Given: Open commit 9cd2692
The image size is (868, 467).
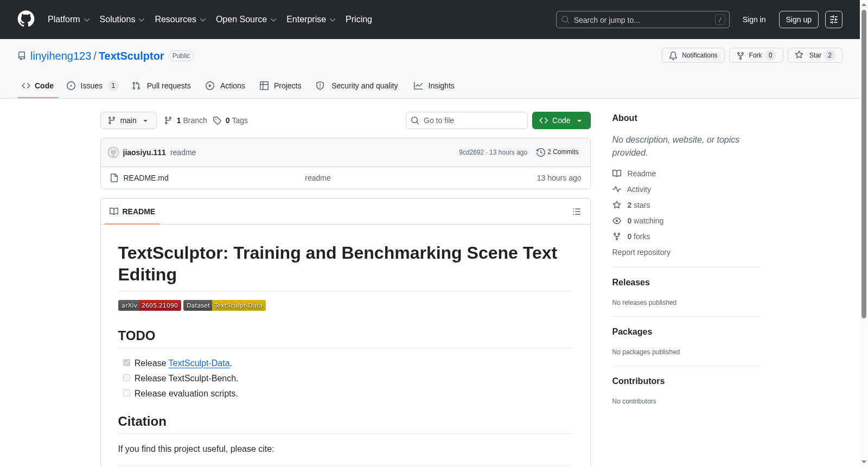Looking at the screenshot, I should [x=471, y=152].
